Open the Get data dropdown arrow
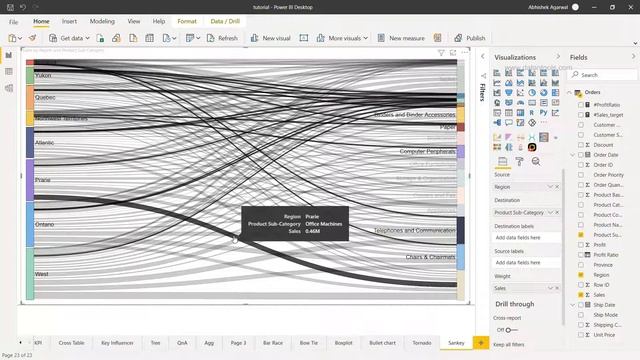The width and height of the screenshot is (640, 360). (x=87, y=38)
